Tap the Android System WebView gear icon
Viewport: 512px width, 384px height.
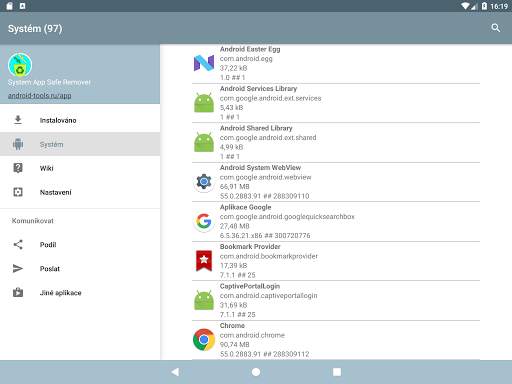click(204, 182)
